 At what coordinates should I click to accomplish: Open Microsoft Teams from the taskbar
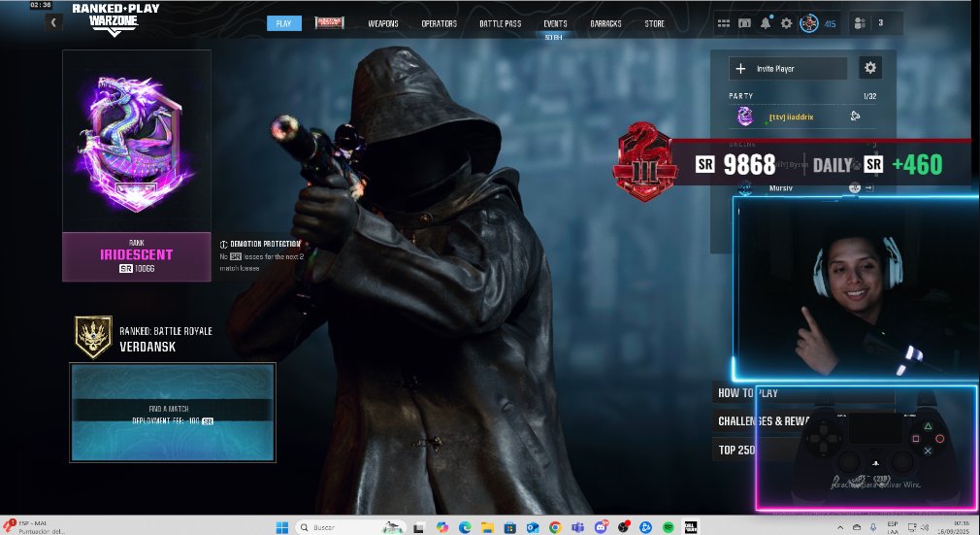577,527
